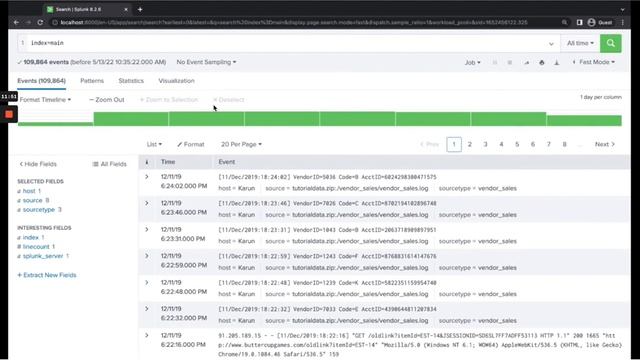Click the browser back arrow
The width and height of the screenshot is (640, 360).
(16, 22)
